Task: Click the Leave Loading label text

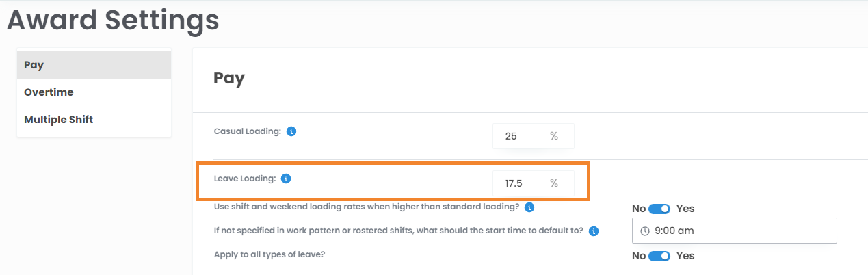Action: (x=245, y=179)
